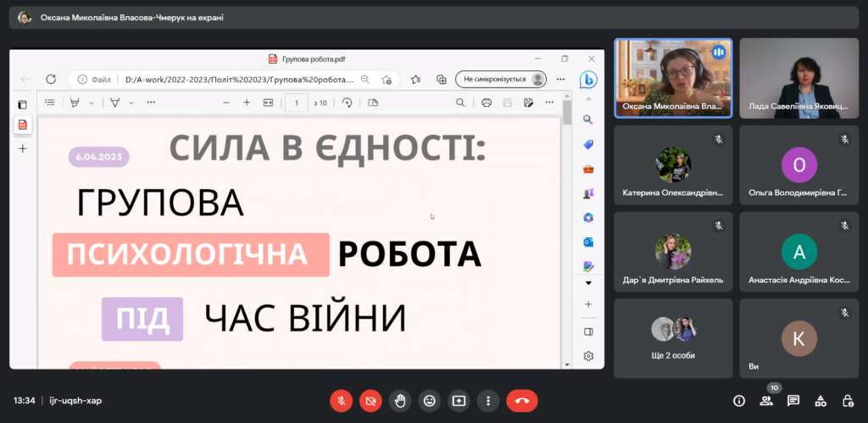Viewport: 868px width, 423px height.
Task: Expand the PDF highlight tool dropdown arrow
Action: [x=91, y=103]
